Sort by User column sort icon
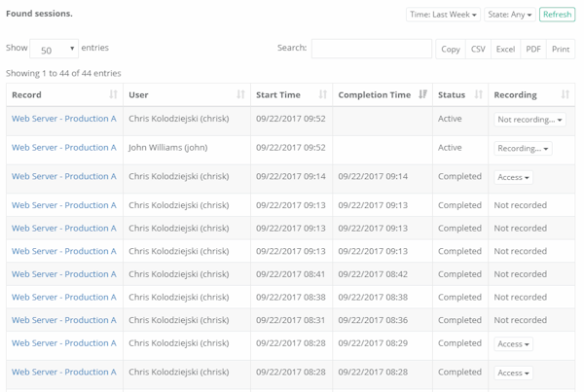Screen dimensions: 584x392 click(x=241, y=95)
